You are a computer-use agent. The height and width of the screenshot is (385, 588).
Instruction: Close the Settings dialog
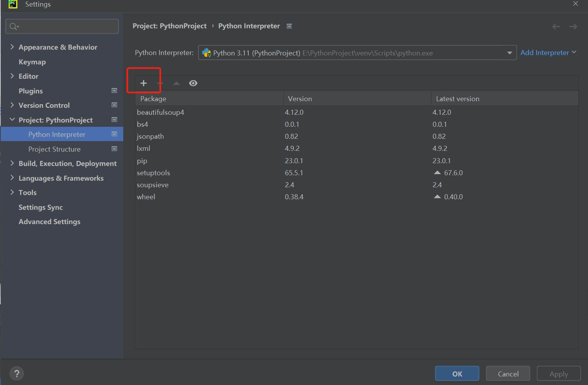point(576,4)
